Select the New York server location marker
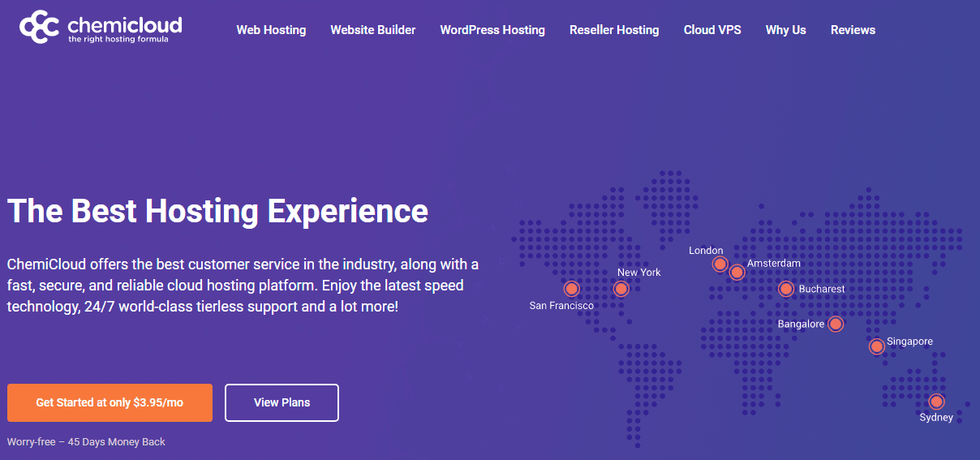This screenshot has height=460, width=980. click(x=621, y=289)
